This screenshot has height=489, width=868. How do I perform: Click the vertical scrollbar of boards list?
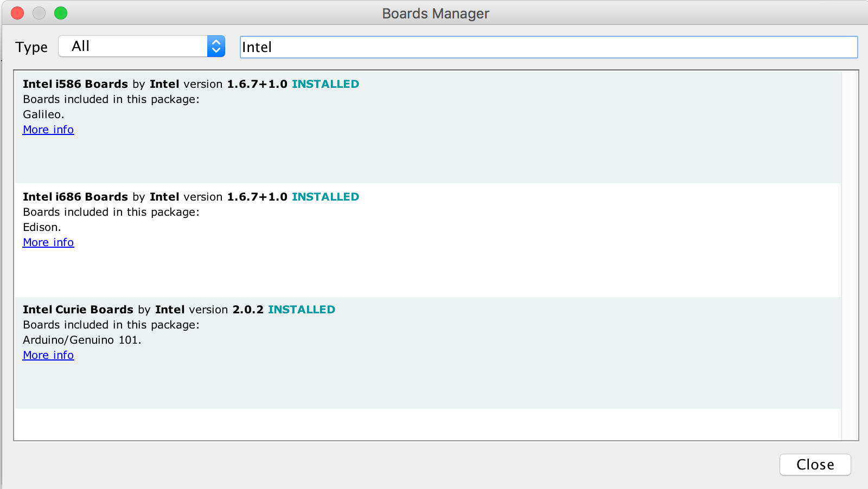850,255
